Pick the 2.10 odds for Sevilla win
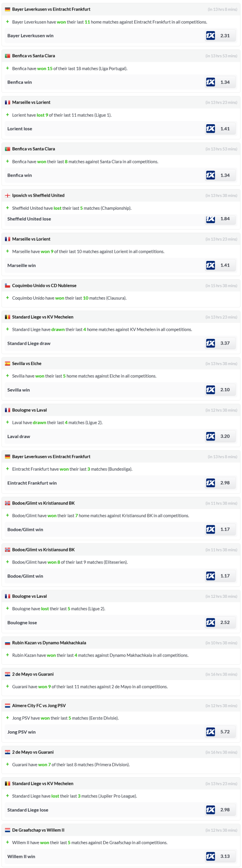This screenshot has width=242, height=868. [x=225, y=390]
